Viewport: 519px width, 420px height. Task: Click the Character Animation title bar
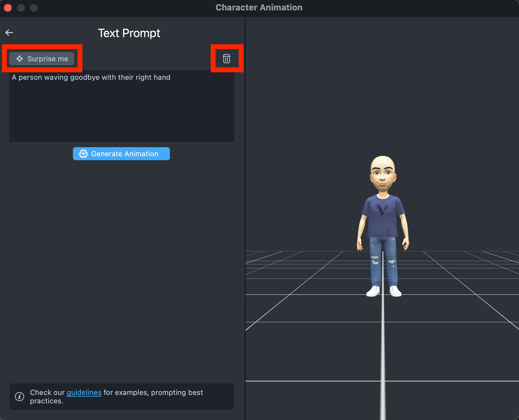(259, 7)
